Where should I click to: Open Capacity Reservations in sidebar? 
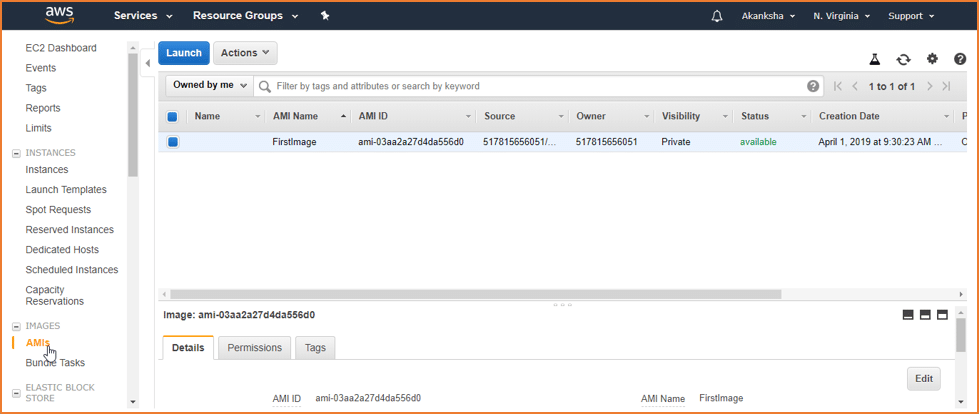tap(54, 295)
